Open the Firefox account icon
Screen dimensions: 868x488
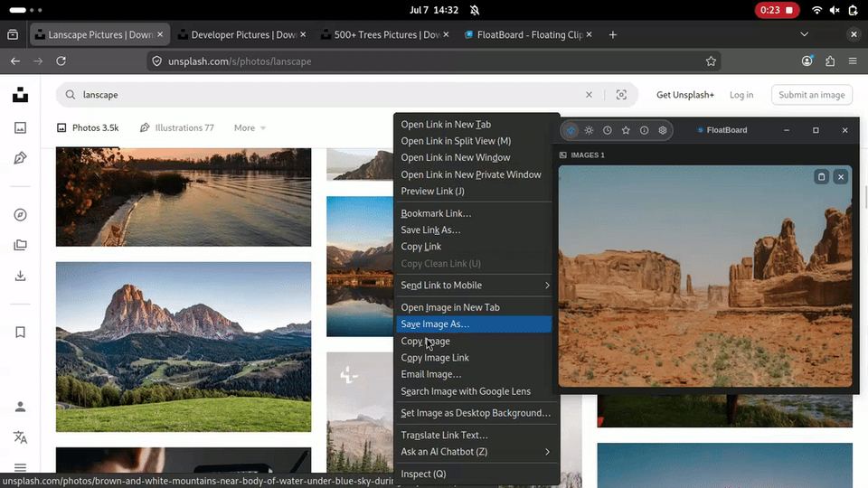(807, 61)
